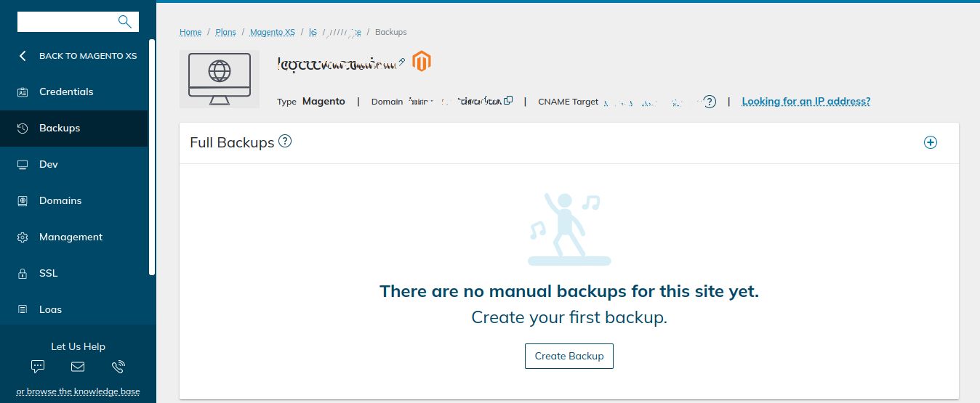This screenshot has width=980, height=403.
Task: Click the phone call help icon
Action: pos(118,367)
